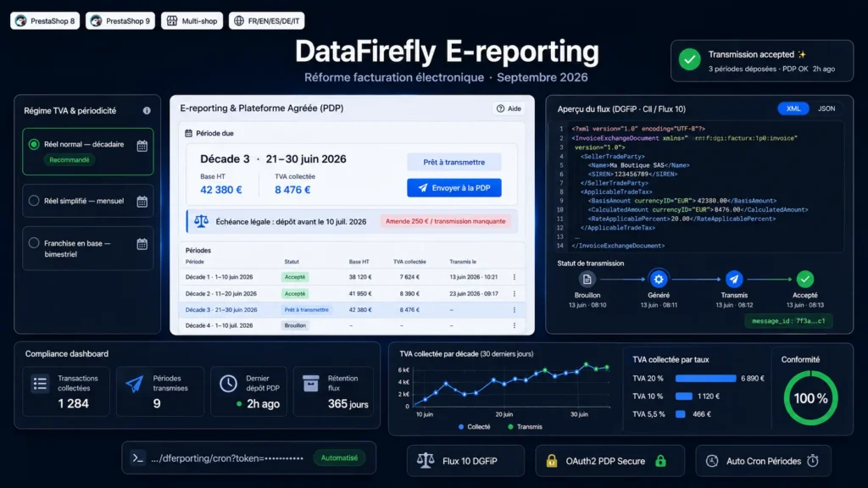The height and width of the screenshot is (488, 868).
Task: Click the Brouillon document step icon
Action: tap(587, 280)
